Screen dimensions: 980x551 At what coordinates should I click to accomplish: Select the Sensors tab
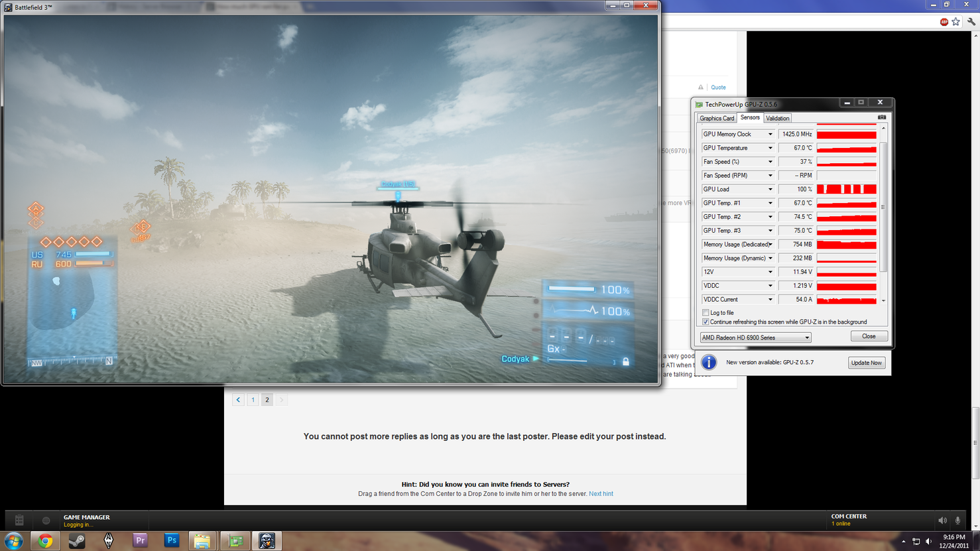coord(750,117)
